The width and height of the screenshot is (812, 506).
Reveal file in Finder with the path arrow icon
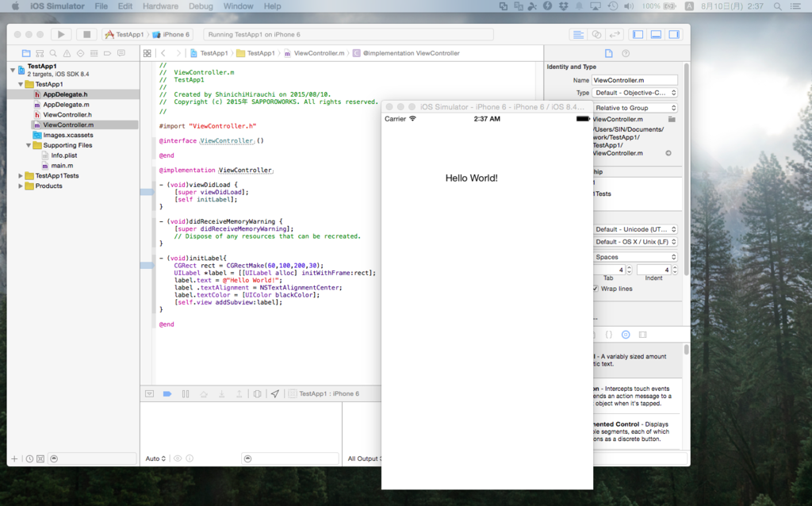(x=668, y=153)
